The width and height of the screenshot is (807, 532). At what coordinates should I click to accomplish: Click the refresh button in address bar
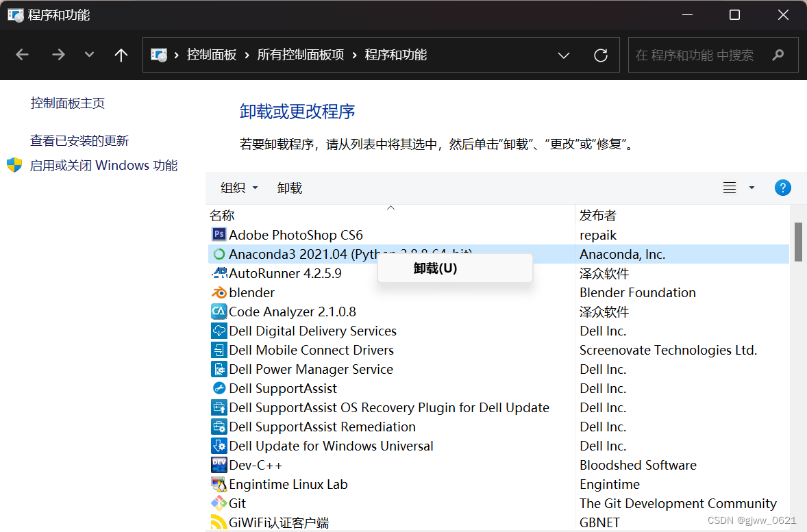(x=601, y=55)
